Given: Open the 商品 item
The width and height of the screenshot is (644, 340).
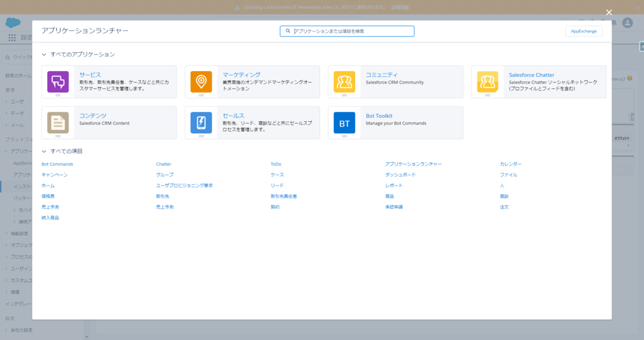Looking at the screenshot, I should (390, 196).
